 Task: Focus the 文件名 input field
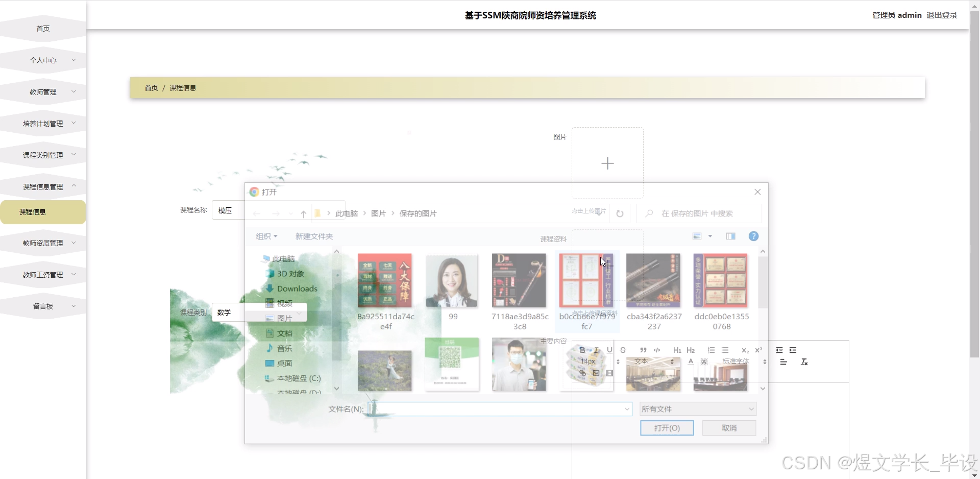(x=500, y=409)
